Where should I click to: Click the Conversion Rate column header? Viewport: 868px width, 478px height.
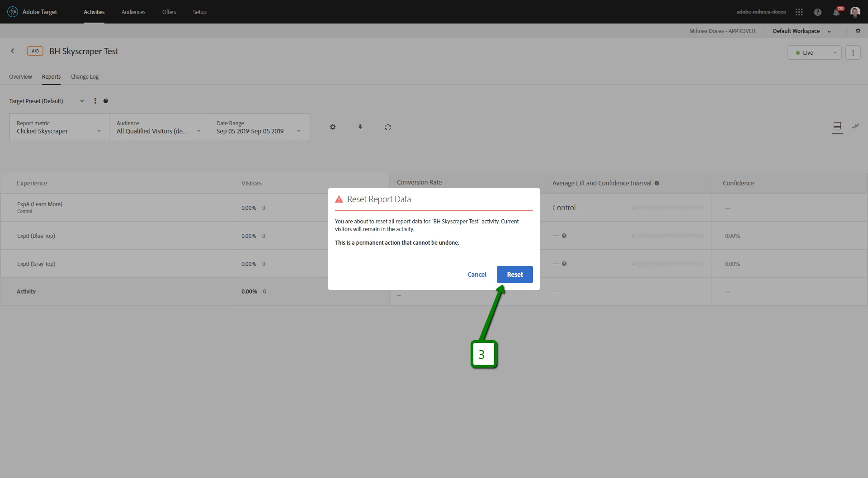420,182
